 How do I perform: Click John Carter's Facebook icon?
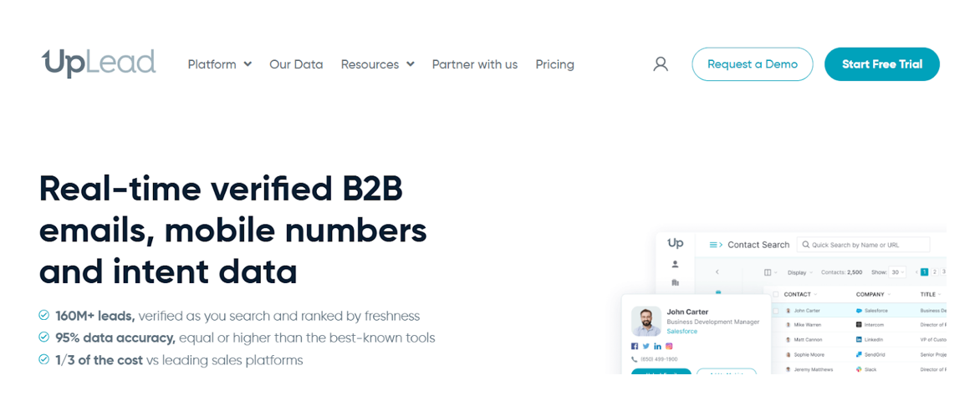point(635,346)
